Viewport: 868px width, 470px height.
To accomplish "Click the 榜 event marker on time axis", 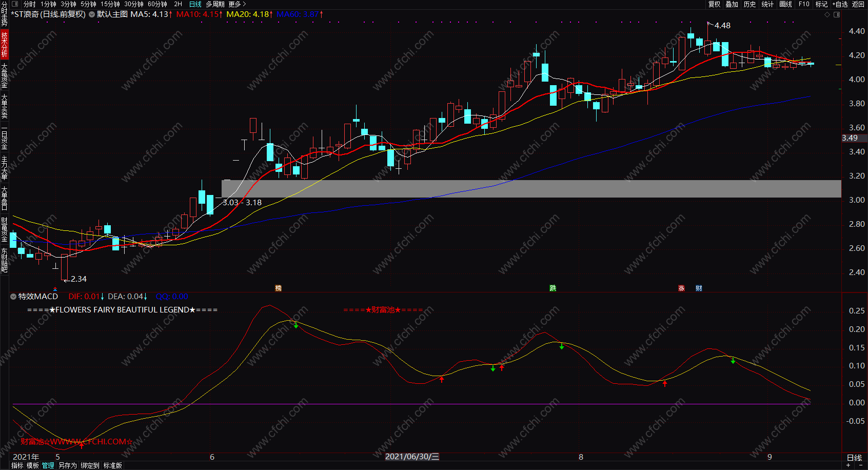I will pyautogui.click(x=279, y=288).
